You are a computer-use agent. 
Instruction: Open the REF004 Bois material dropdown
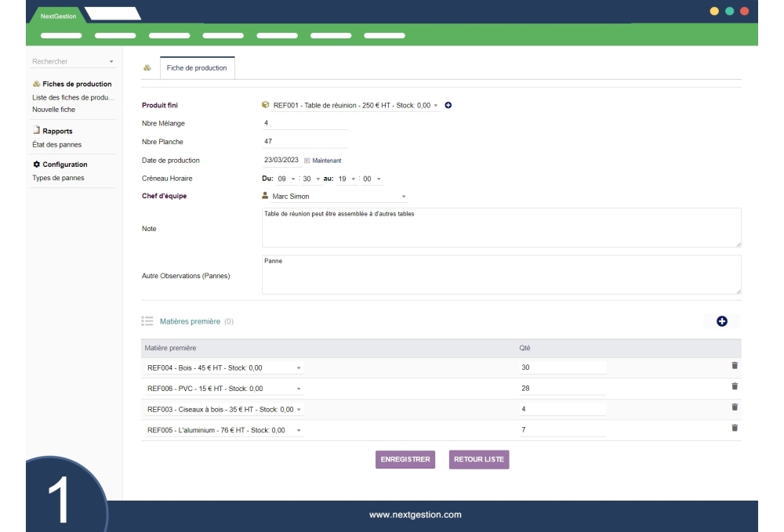pyautogui.click(x=223, y=367)
